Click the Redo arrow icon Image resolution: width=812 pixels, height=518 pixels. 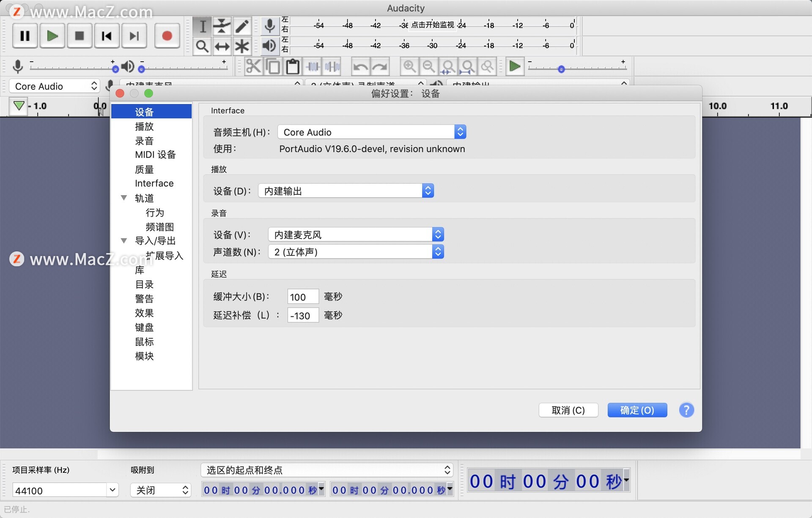[380, 67]
